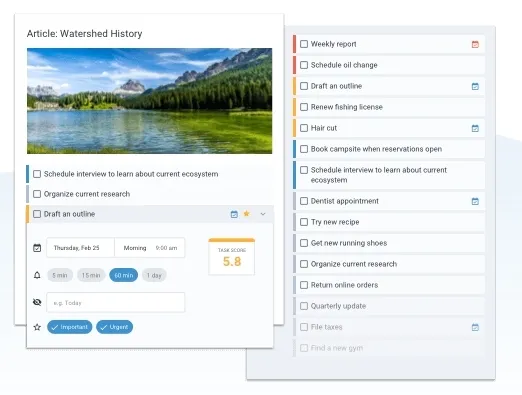This screenshot has height=395, width=522.
Task: Click 'Return online orders' task text
Action: coord(344,285)
